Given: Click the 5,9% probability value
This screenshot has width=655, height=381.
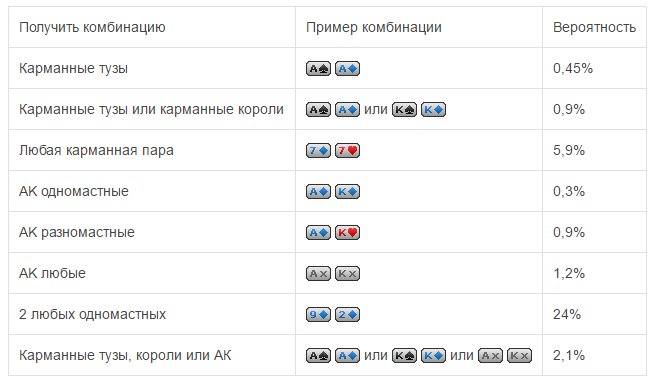Looking at the screenshot, I should coord(569,150).
